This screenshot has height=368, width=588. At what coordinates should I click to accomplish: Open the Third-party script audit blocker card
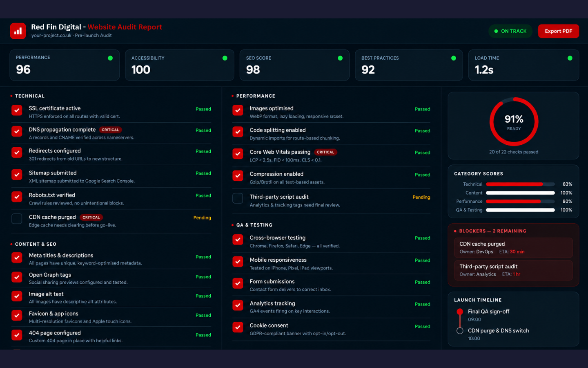(x=513, y=270)
